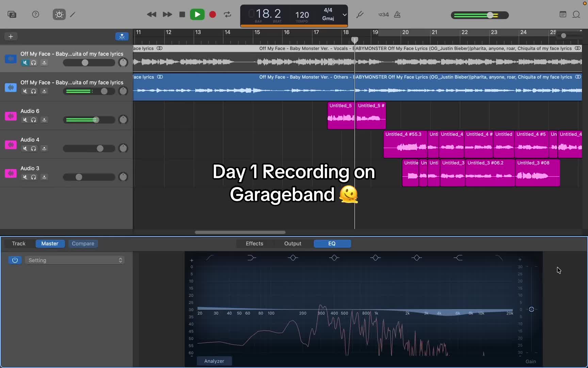The image size is (588, 368).
Task: Select the Untitled_3 #06.2 region
Action: coord(490,173)
